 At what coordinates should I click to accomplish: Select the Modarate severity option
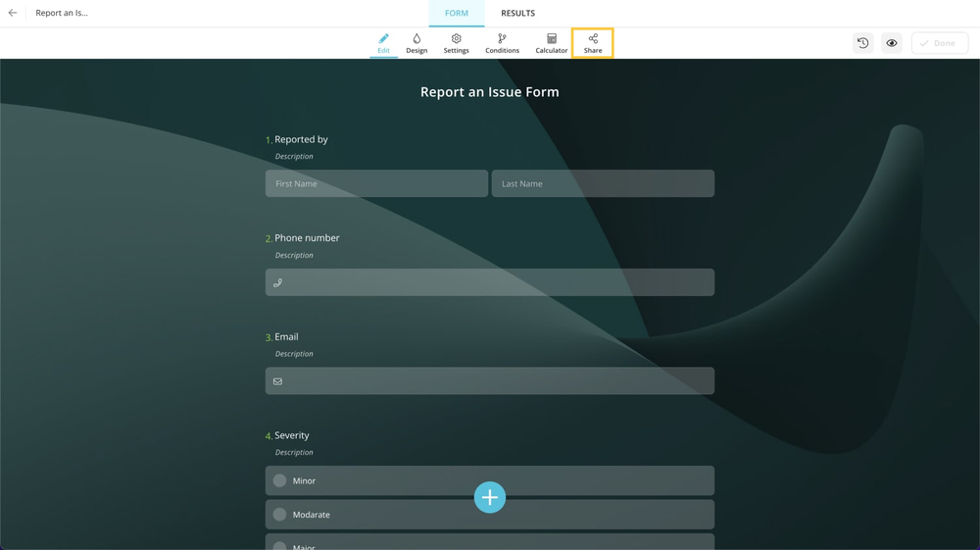click(280, 515)
